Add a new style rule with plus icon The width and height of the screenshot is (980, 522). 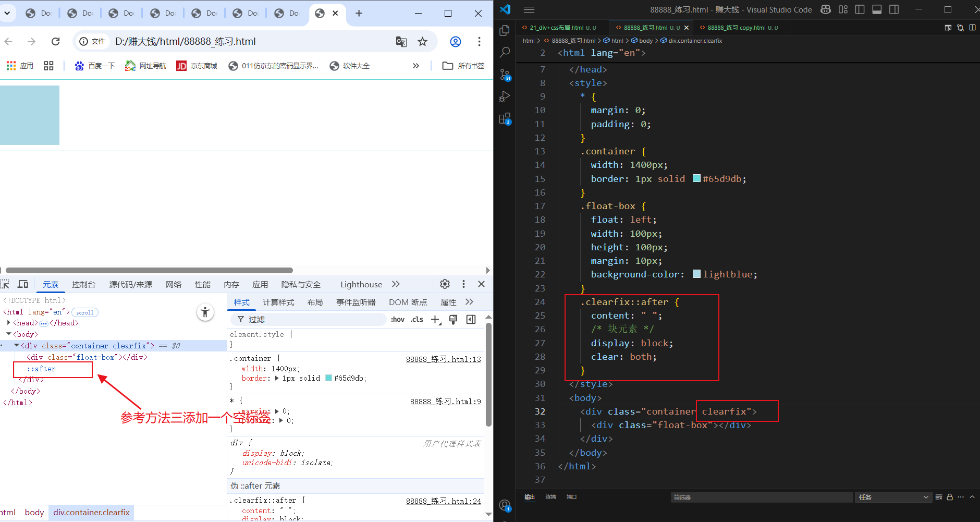click(436, 320)
